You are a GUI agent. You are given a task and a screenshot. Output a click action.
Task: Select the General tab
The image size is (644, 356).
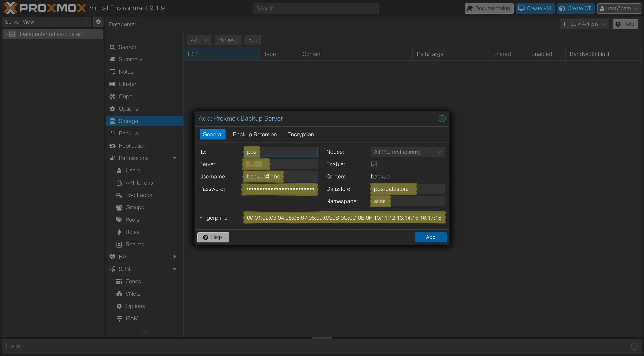tap(212, 134)
